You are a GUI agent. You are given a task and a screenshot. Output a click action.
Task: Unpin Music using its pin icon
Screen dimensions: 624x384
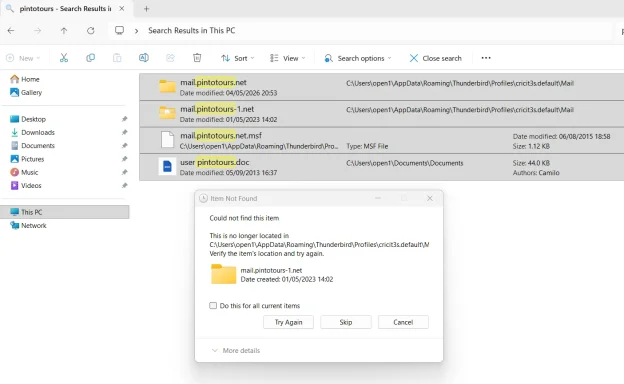125,172
